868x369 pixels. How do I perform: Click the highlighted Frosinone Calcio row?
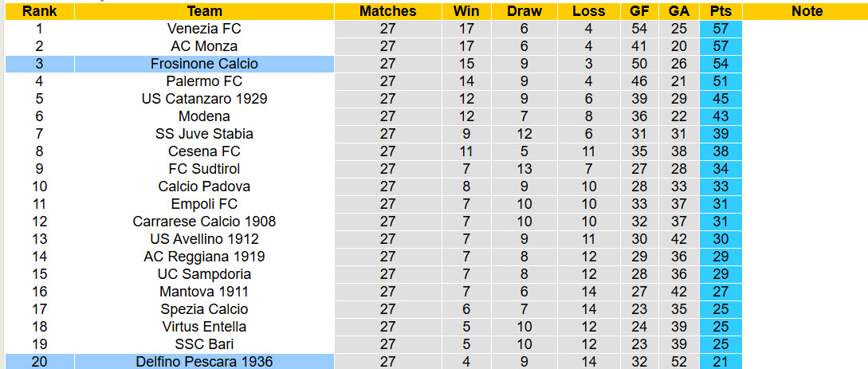tap(204, 64)
